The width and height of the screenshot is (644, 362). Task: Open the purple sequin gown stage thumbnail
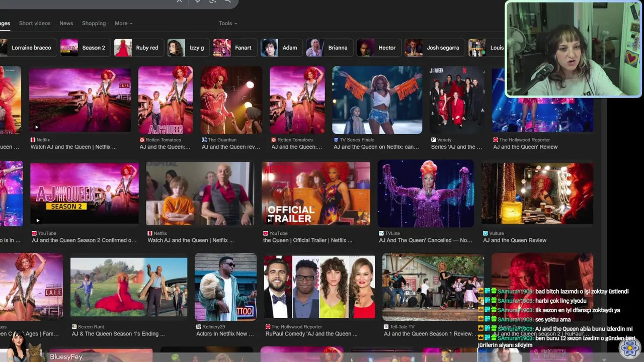[426, 194]
